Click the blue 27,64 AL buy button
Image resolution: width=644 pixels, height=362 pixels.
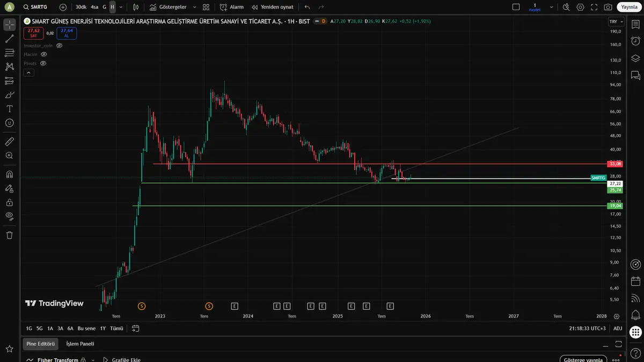(x=67, y=33)
